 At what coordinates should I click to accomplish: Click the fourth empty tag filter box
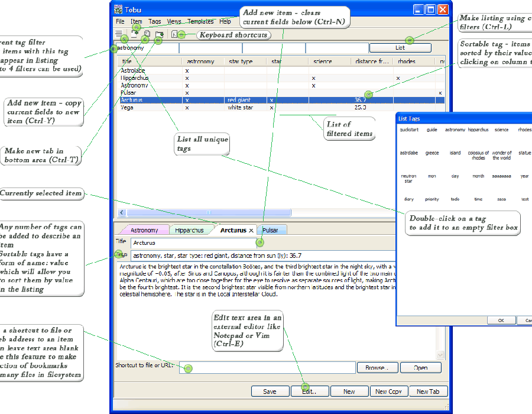[337, 48]
